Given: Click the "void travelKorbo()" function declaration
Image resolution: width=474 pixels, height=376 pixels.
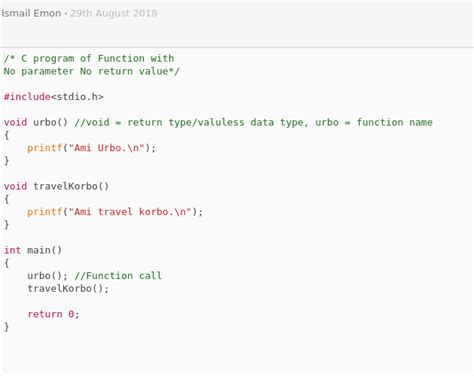Looking at the screenshot, I should click(56, 186).
